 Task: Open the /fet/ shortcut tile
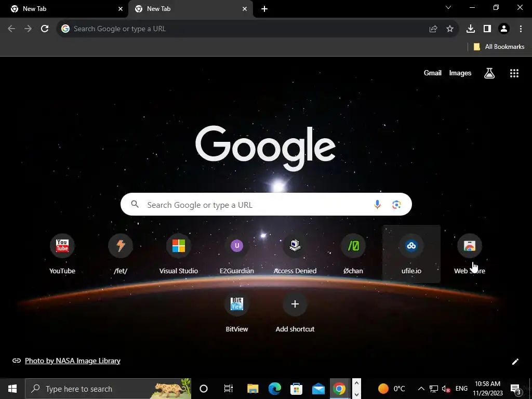(x=121, y=254)
